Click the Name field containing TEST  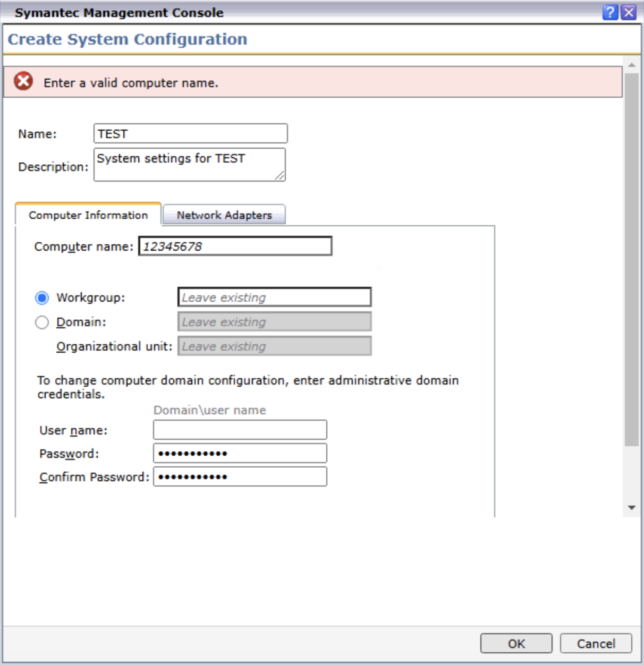coord(191,133)
